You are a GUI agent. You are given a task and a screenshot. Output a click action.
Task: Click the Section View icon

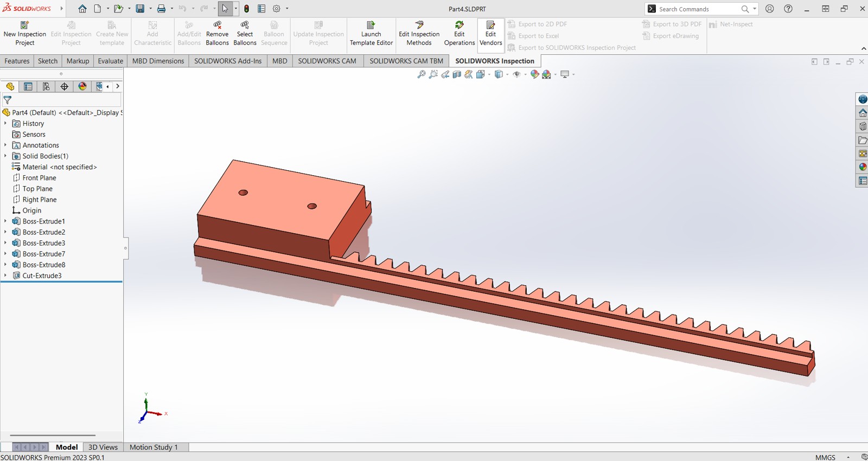tap(457, 74)
